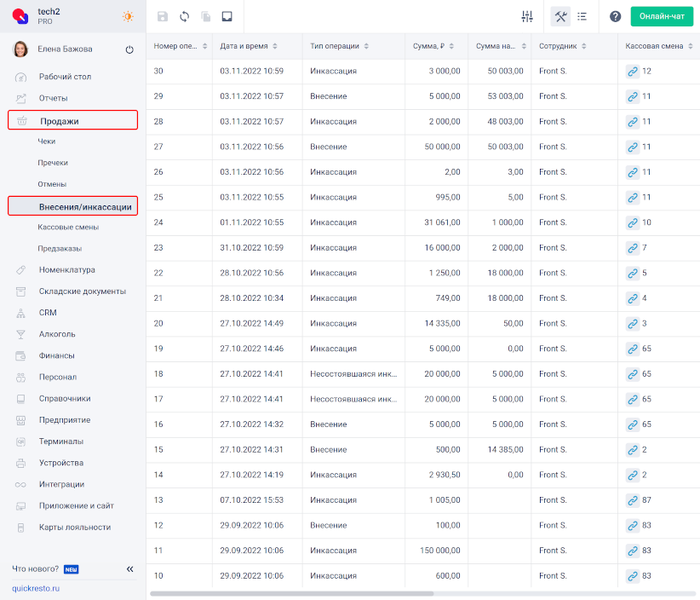
Task: Open the filter sliders settings icon
Action: [527, 16]
